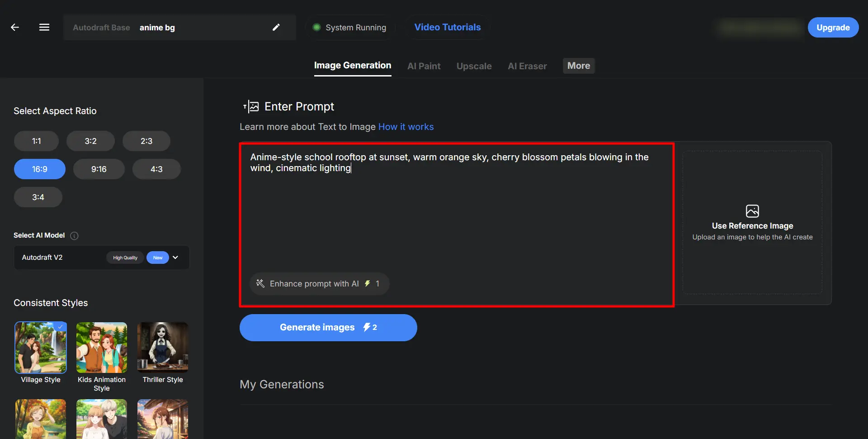Open the hamburger menu icon
The image size is (868, 439).
point(44,27)
